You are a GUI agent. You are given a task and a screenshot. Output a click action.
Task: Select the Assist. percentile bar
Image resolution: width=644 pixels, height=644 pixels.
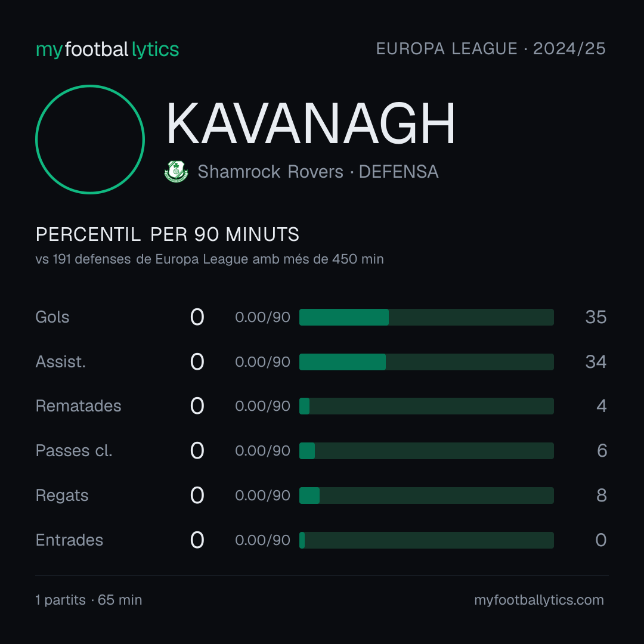tap(426, 362)
